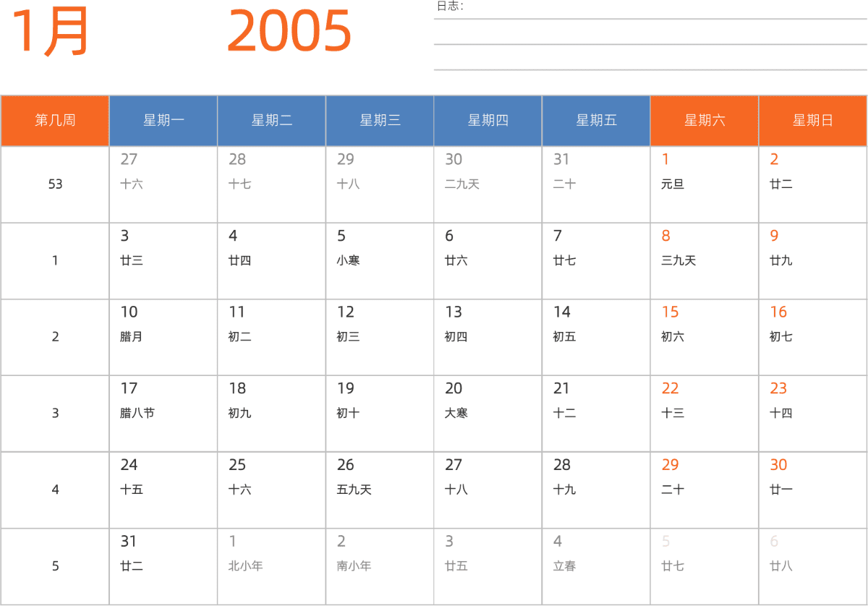Click the 星期四 column header
This screenshot has height=606, width=868.
coord(488,121)
